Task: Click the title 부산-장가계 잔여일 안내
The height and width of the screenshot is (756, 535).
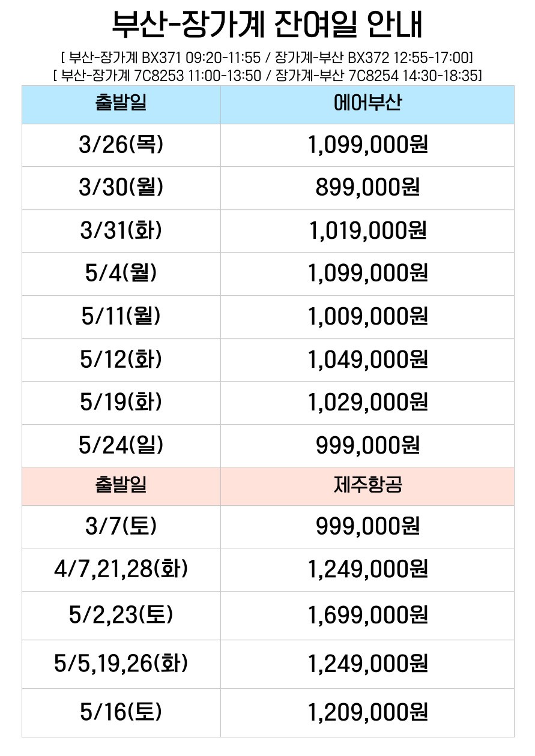Action: pos(267,25)
